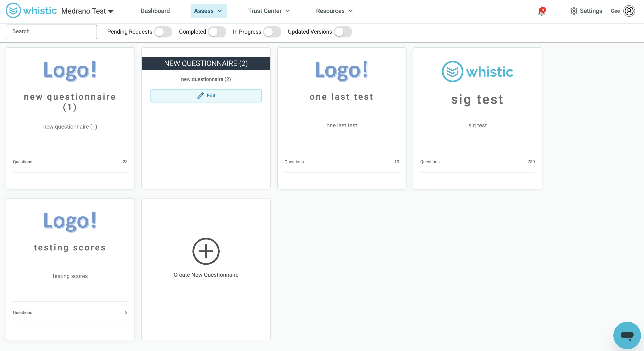Click the 3 questions count on testing scores
Image resolution: width=644 pixels, height=351 pixels.
click(x=126, y=312)
